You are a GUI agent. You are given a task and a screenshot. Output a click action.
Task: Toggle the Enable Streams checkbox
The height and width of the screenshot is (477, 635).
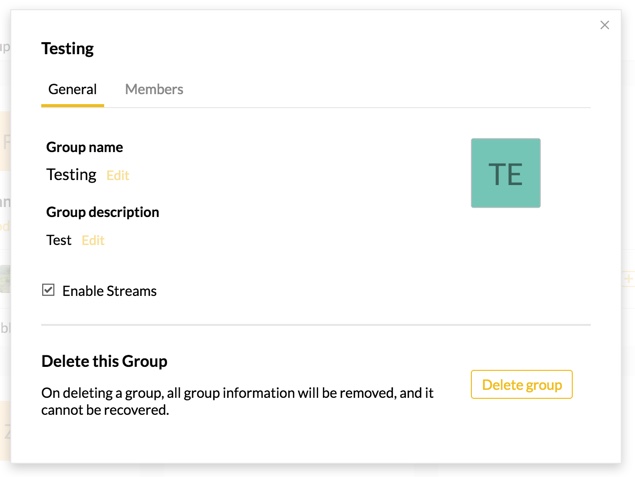[48, 290]
